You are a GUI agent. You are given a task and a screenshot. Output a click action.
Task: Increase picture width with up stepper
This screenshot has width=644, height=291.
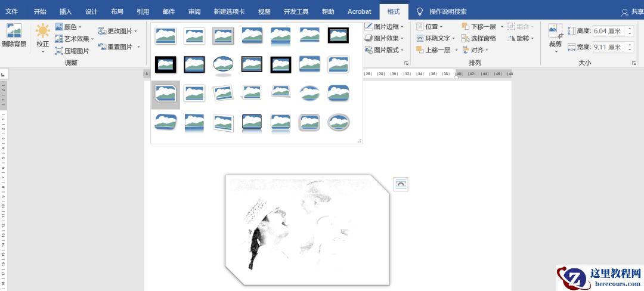coord(630,44)
